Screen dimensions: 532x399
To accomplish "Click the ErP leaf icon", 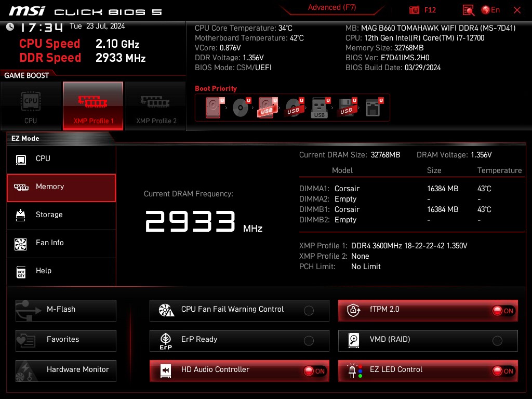I will point(166,341).
